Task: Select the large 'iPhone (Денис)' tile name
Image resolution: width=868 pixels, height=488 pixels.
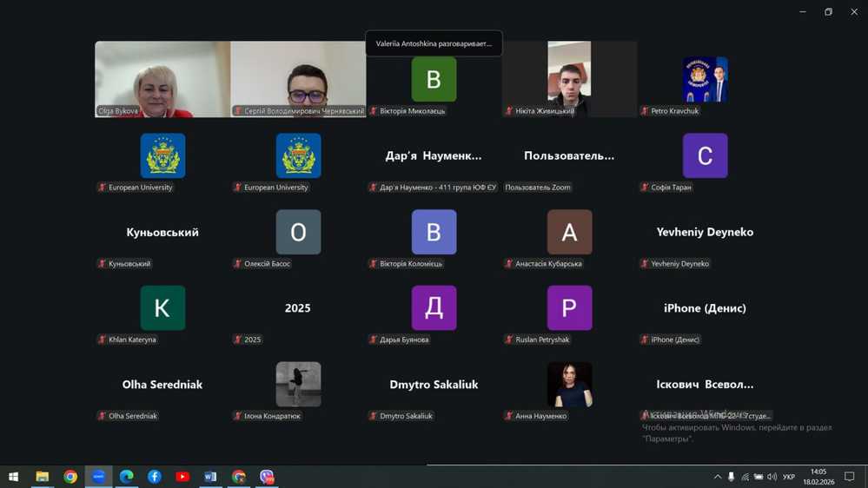Action: click(x=705, y=308)
